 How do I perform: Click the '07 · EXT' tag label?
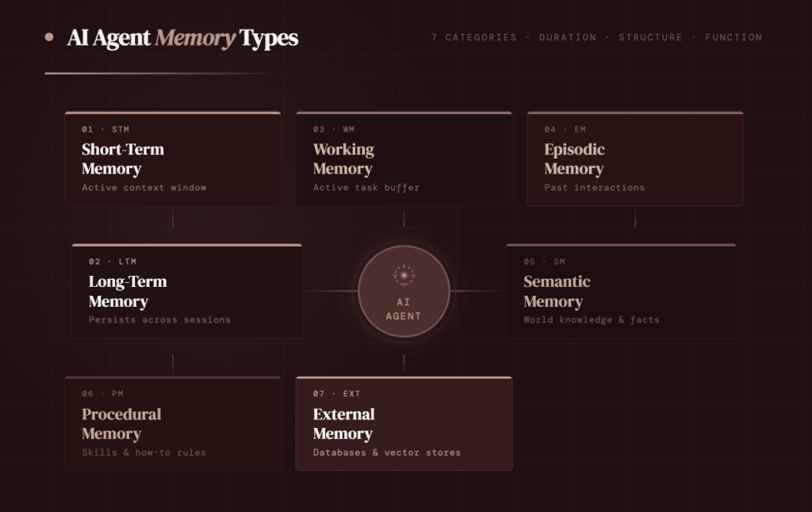(x=337, y=394)
